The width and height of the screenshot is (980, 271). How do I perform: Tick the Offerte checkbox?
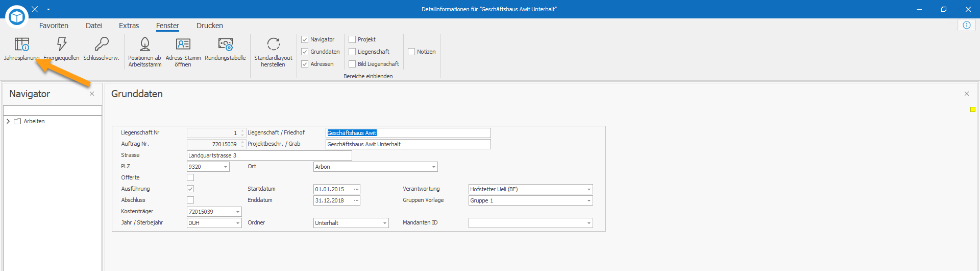coord(190,177)
